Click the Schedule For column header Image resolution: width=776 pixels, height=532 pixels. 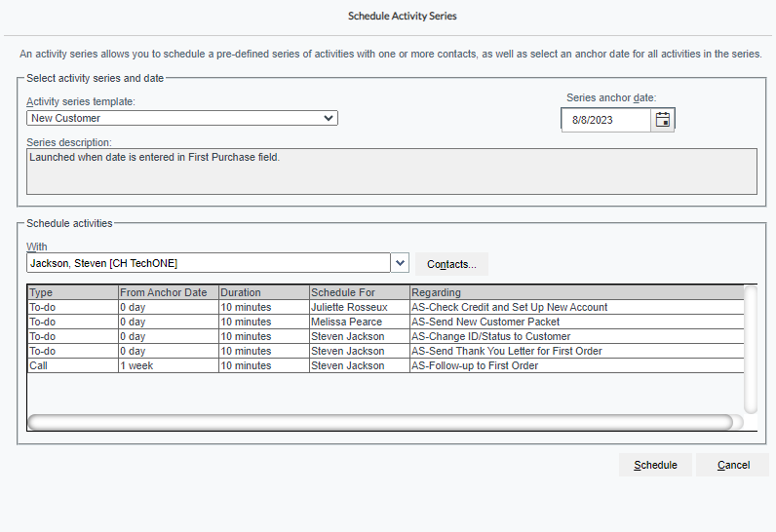(360, 292)
